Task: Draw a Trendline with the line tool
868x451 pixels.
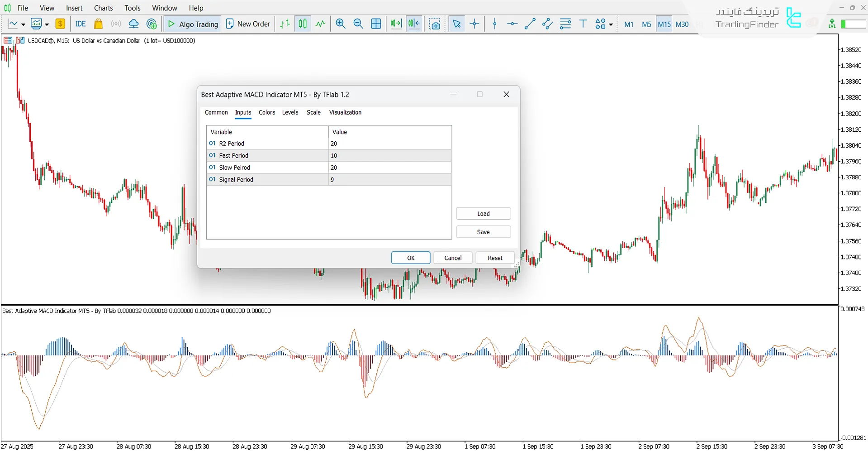Action: (529, 24)
